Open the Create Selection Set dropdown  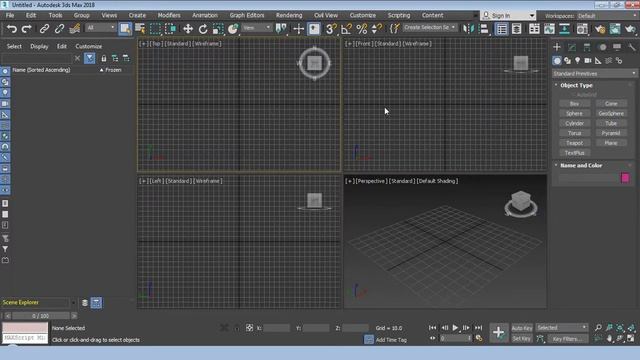[430, 27]
